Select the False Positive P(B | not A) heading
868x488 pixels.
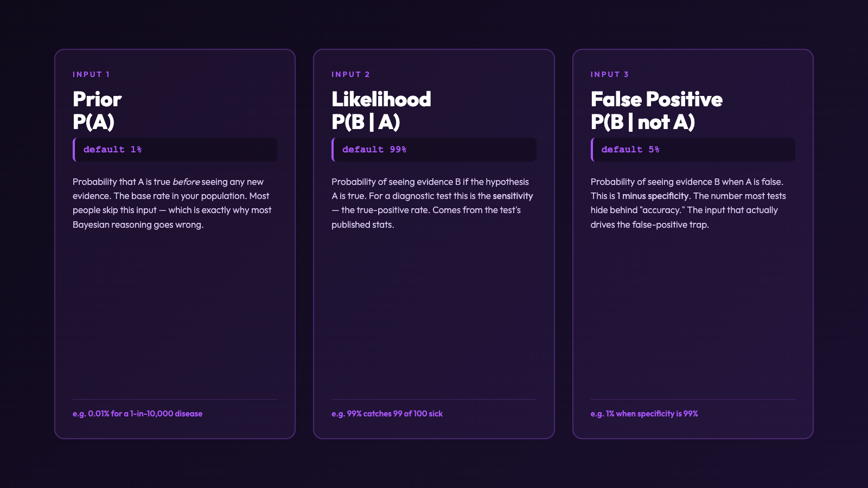click(656, 111)
